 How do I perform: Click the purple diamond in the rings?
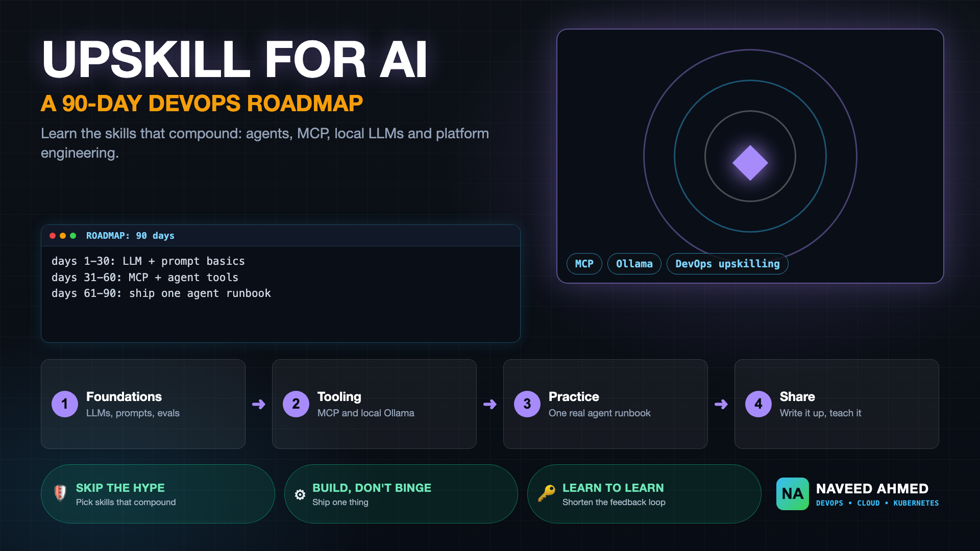click(750, 163)
